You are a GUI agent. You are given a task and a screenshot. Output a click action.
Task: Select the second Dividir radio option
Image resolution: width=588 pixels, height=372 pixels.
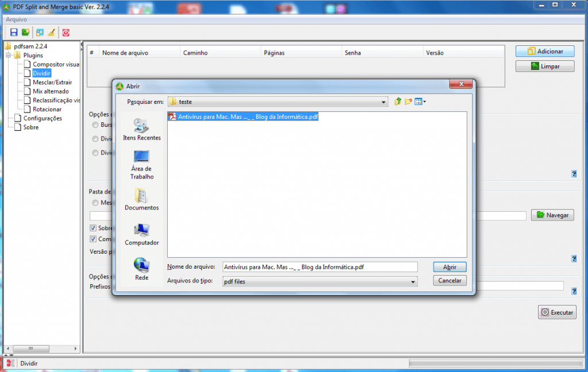pyautogui.click(x=95, y=139)
